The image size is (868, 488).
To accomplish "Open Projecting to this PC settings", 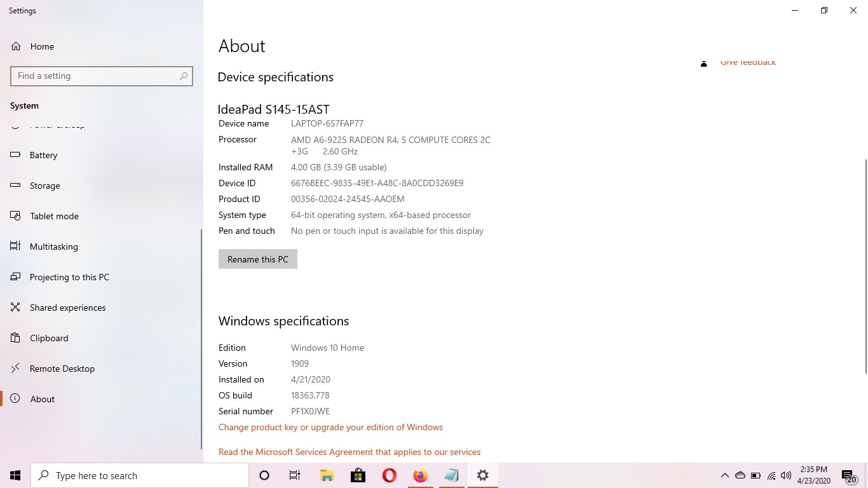I will click(69, 277).
